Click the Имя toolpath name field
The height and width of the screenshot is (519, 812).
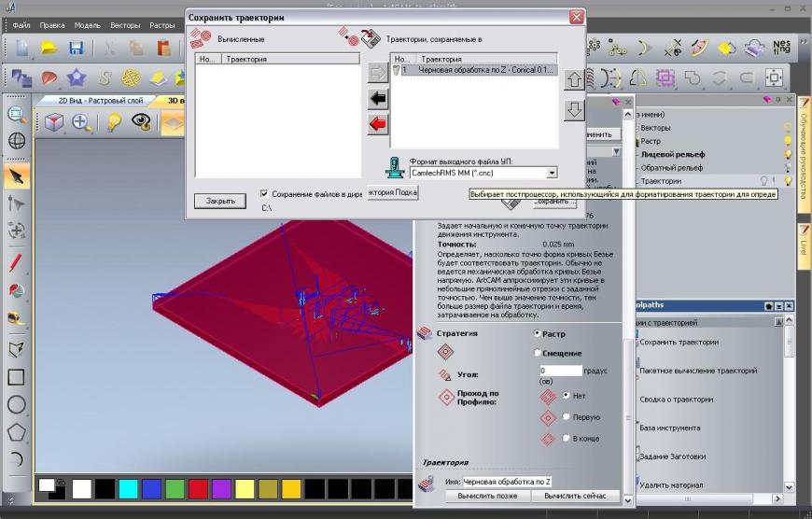pos(507,482)
